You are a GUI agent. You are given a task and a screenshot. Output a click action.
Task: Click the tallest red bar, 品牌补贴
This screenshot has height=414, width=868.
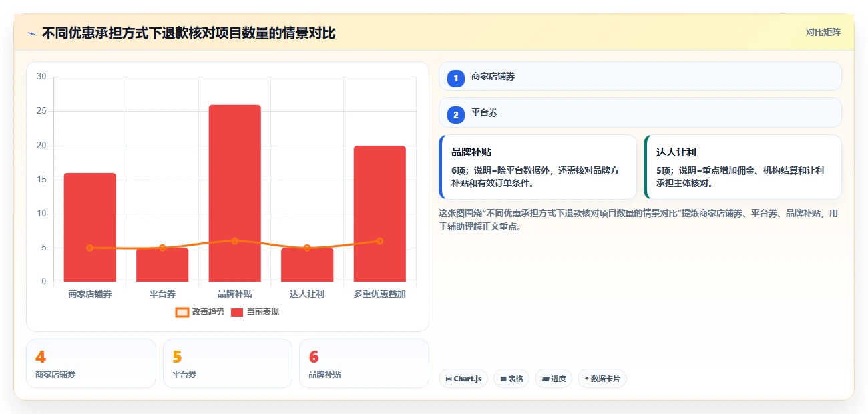234,193
